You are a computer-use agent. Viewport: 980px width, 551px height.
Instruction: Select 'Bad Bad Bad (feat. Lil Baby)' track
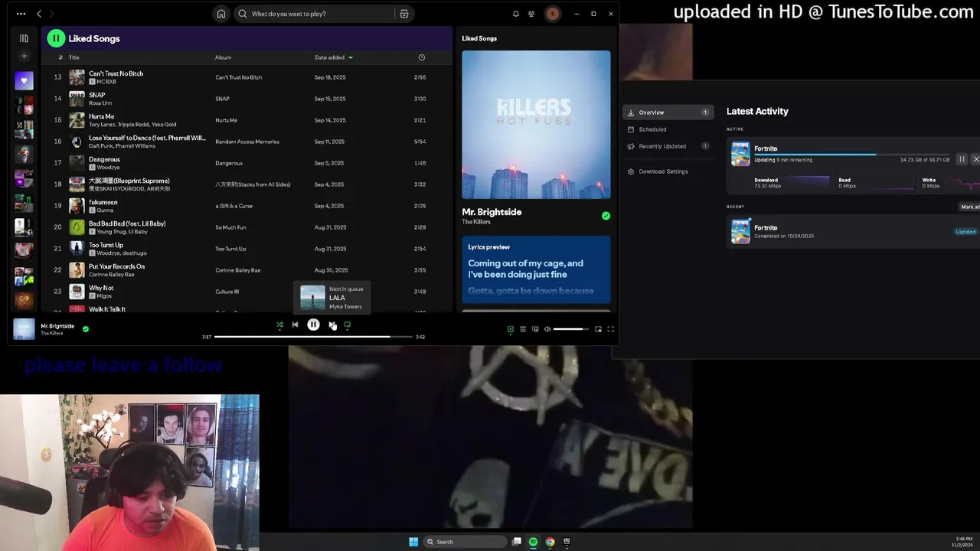tap(245, 227)
